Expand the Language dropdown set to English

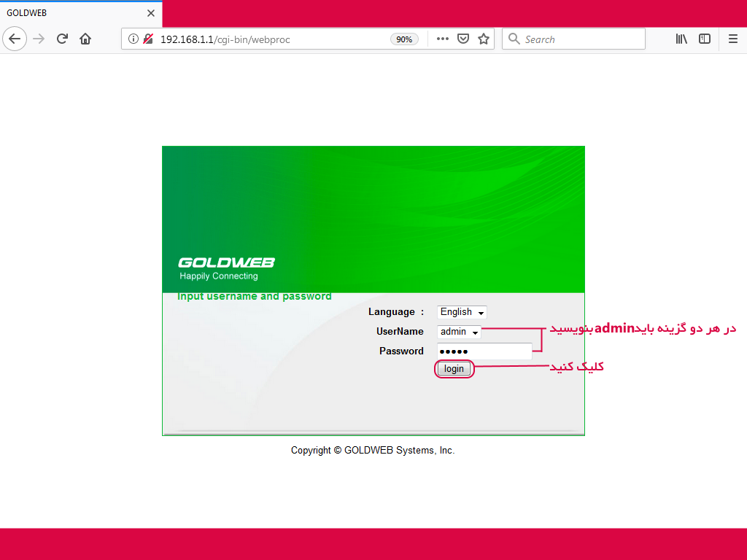[x=462, y=312]
